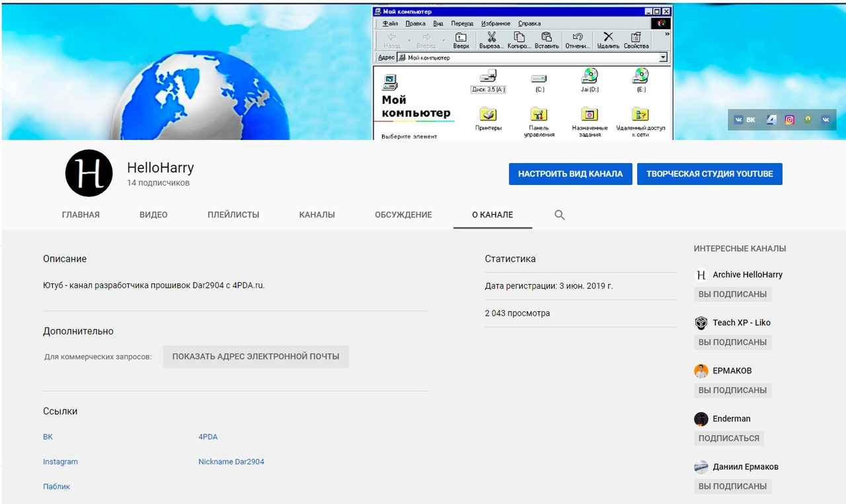Follow the Паблик link under Ссылки

click(57, 487)
